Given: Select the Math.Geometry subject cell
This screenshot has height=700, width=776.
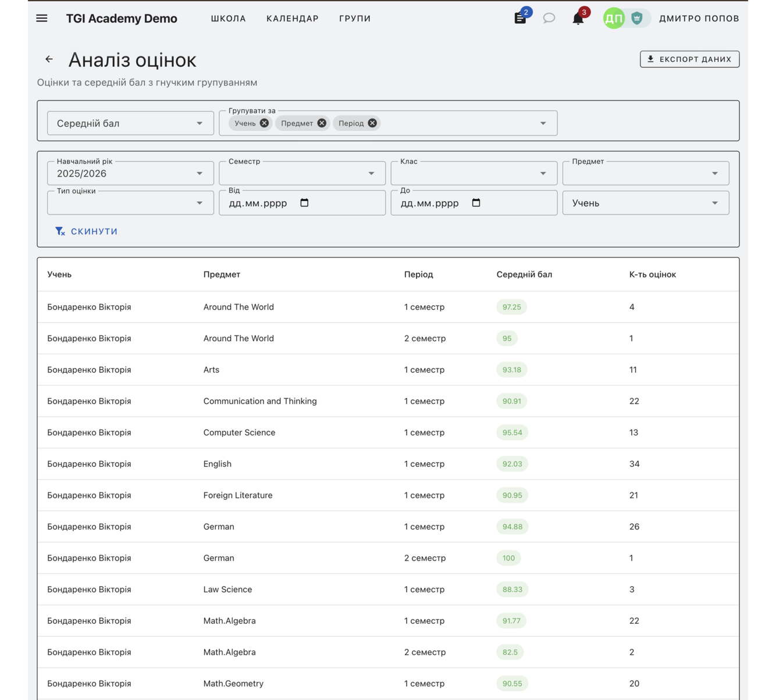Looking at the screenshot, I should [233, 684].
